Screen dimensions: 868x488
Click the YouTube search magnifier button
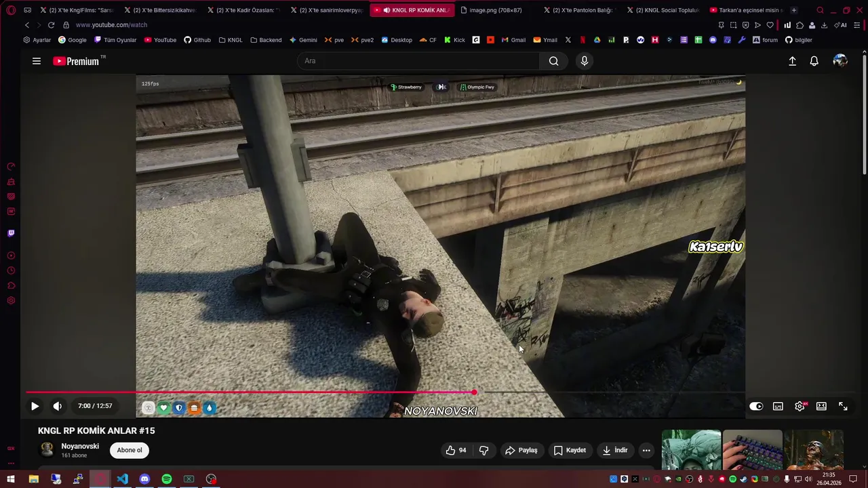pyautogui.click(x=553, y=61)
